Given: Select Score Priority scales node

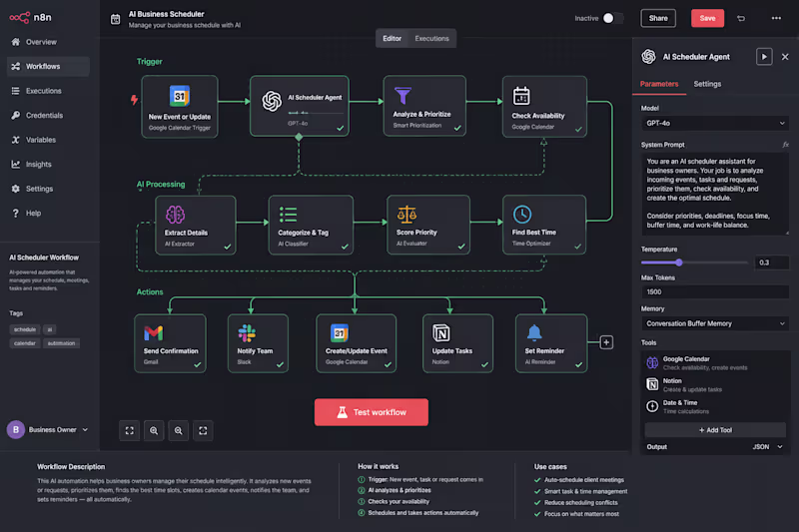Looking at the screenshot, I should (x=428, y=225).
